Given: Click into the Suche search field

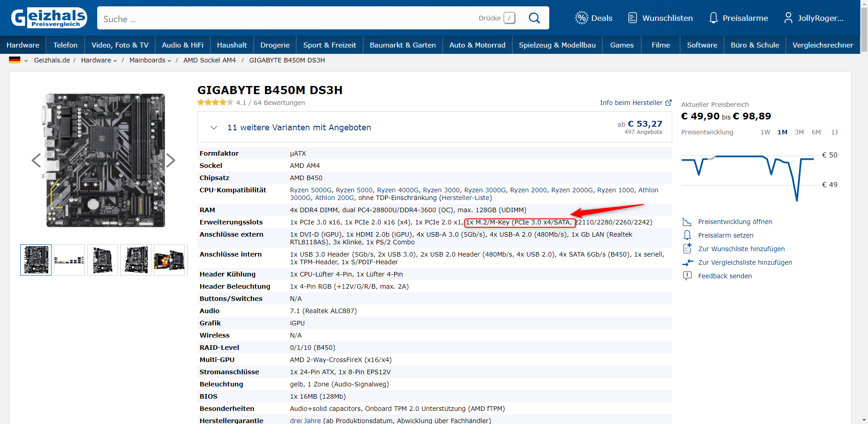Looking at the screenshot, I should (x=289, y=19).
